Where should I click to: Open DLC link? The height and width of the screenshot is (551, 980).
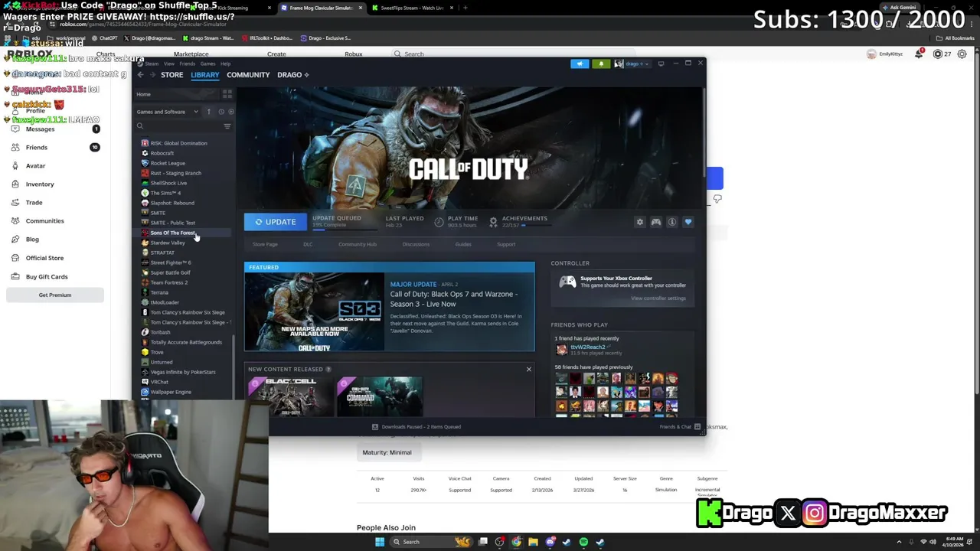(x=308, y=244)
